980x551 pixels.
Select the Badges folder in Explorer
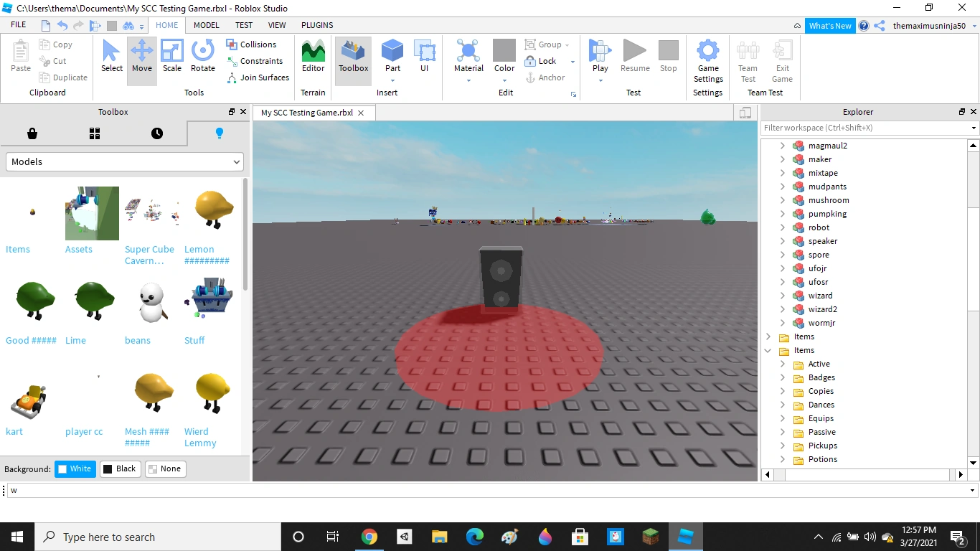[821, 377]
